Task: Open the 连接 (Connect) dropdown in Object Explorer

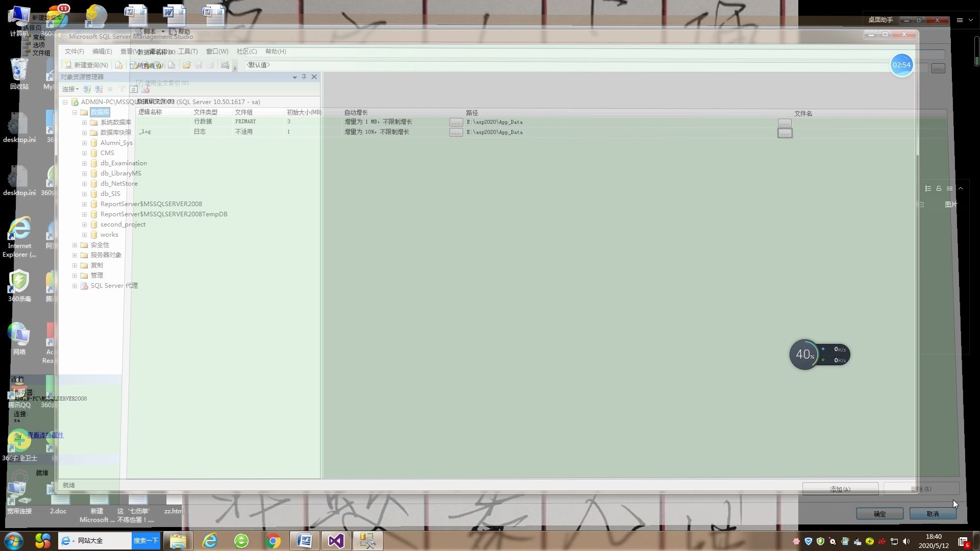Action: (70, 89)
